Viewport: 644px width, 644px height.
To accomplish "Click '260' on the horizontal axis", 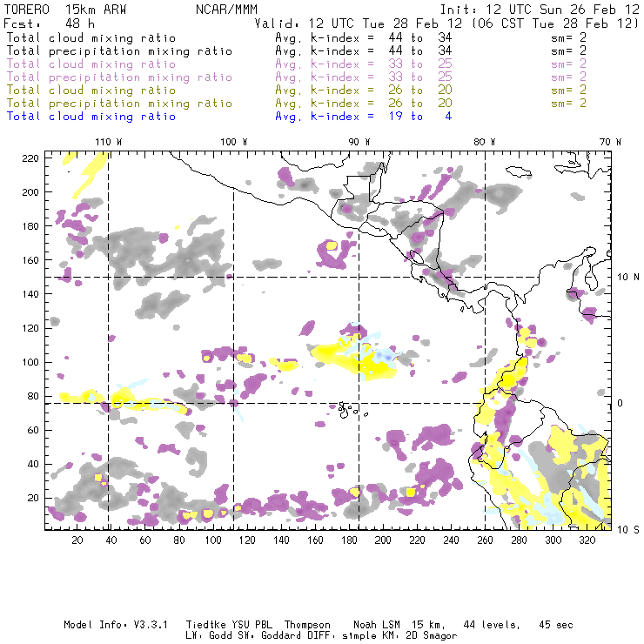I will point(485,540).
